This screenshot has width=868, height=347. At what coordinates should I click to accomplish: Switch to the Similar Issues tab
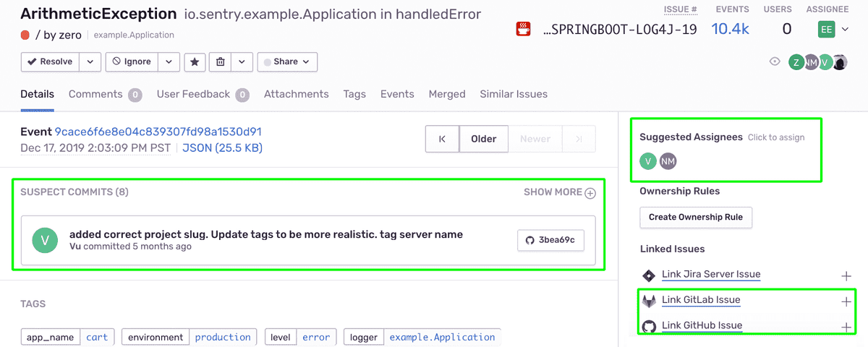click(x=514, y=95)
